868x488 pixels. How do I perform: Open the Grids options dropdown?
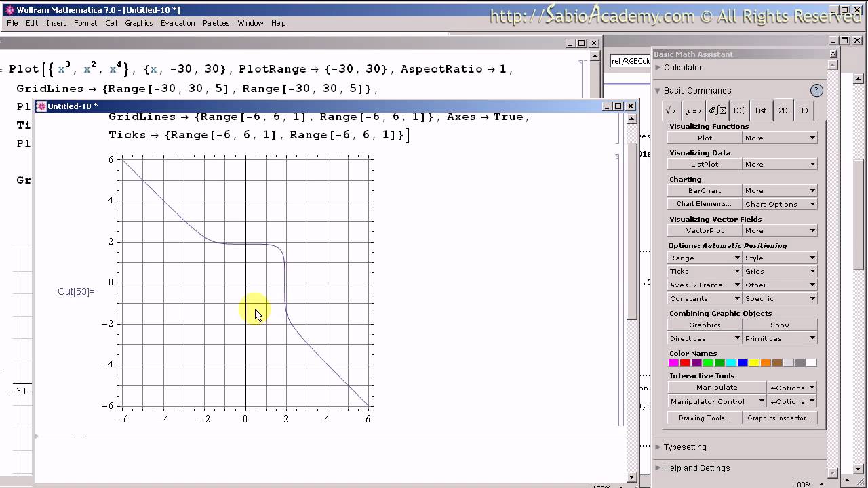[x=780, y=271]
